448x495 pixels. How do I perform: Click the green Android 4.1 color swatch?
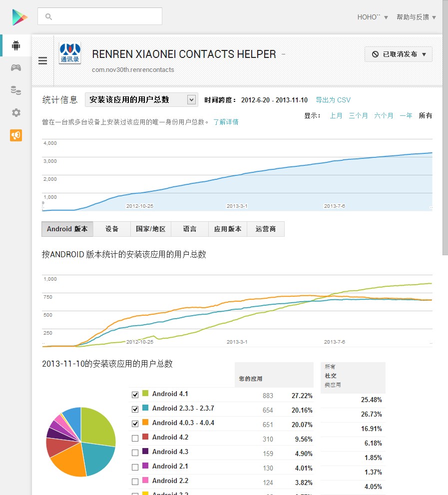[145, 393]
